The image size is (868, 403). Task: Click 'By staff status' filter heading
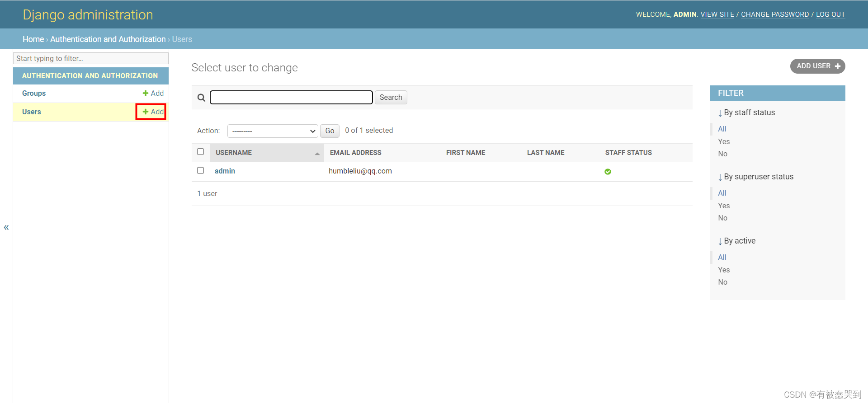746,112
